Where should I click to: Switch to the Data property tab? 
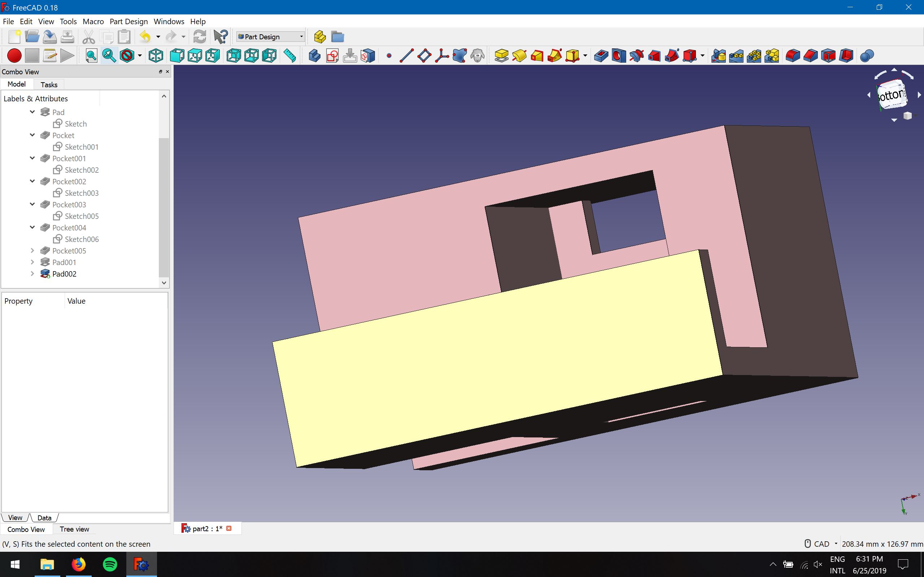(x=44, y=518)
